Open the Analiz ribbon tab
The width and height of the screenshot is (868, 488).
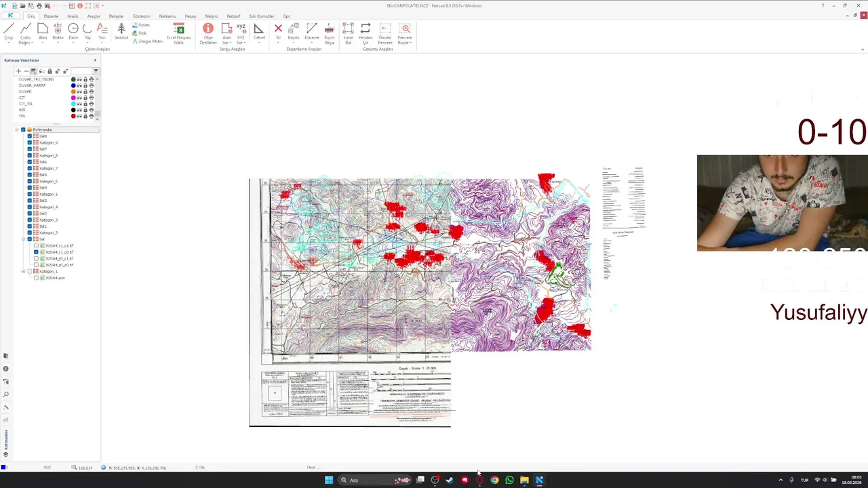click(73, 16)
